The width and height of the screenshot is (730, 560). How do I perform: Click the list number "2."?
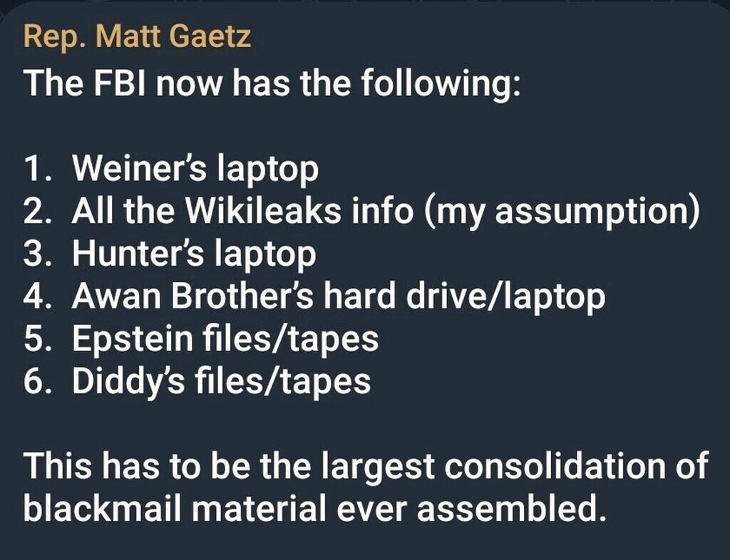[x=40, y=212]
